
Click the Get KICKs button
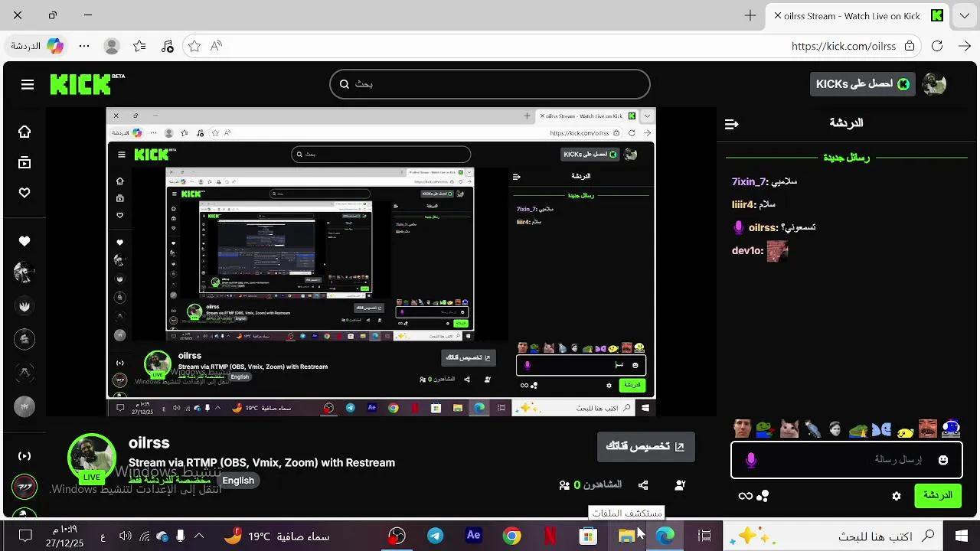(863, 84)
